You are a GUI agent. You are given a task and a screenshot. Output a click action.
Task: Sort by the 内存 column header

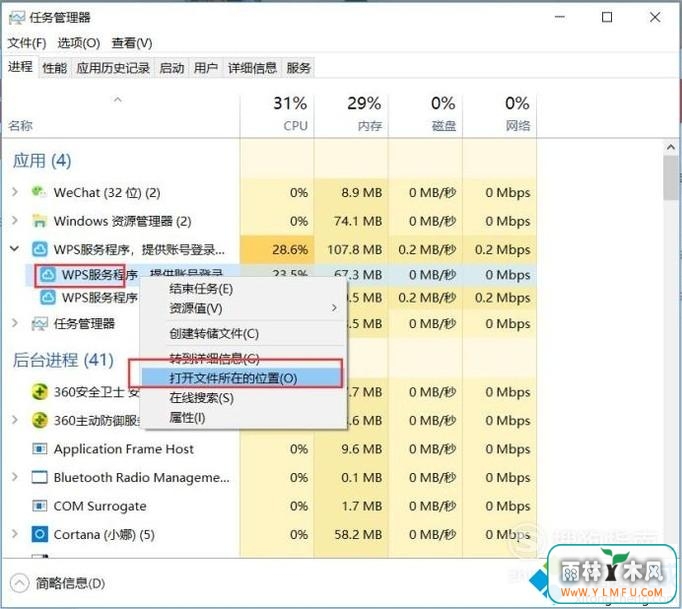point(351,114)
